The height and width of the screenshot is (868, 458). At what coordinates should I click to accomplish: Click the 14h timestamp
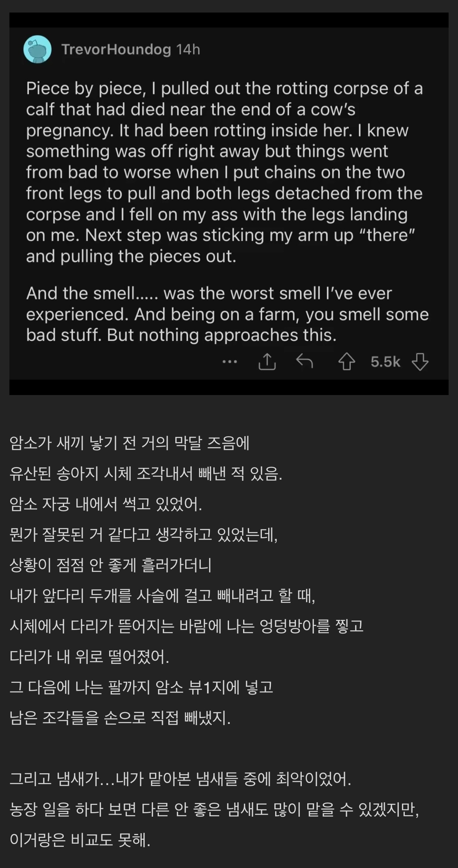[188, 50]
